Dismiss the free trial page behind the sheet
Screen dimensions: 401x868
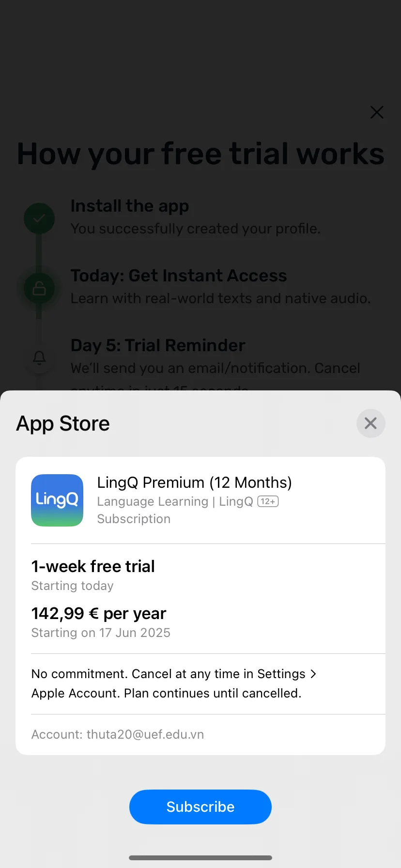click(x=377, y=112)
